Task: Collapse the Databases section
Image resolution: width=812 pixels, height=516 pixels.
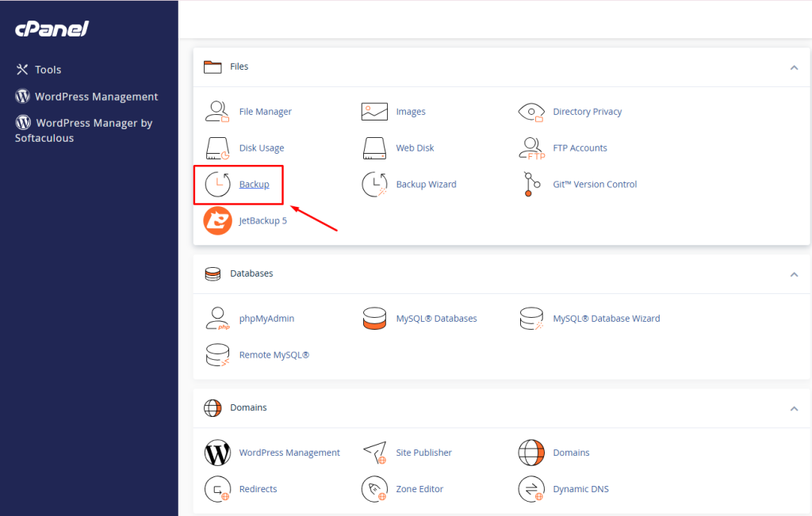Action: pyautogui.click(x=794, y=273)
